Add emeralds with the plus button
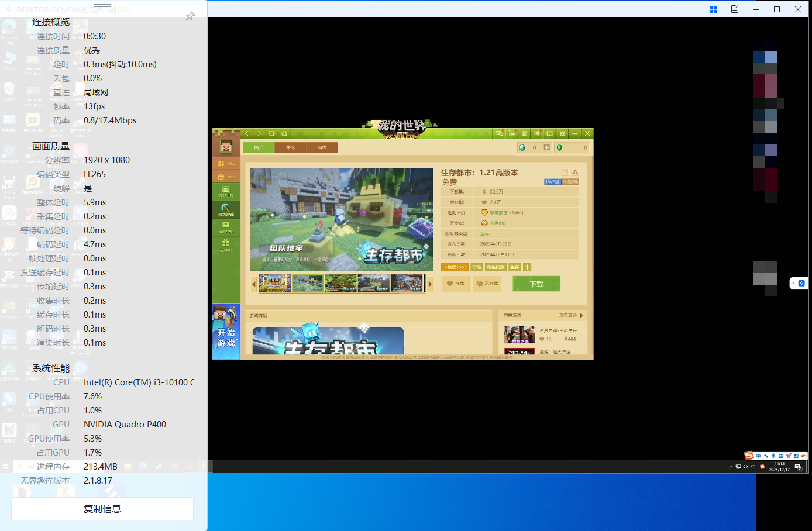812x531 pixels. click(546, 147)
